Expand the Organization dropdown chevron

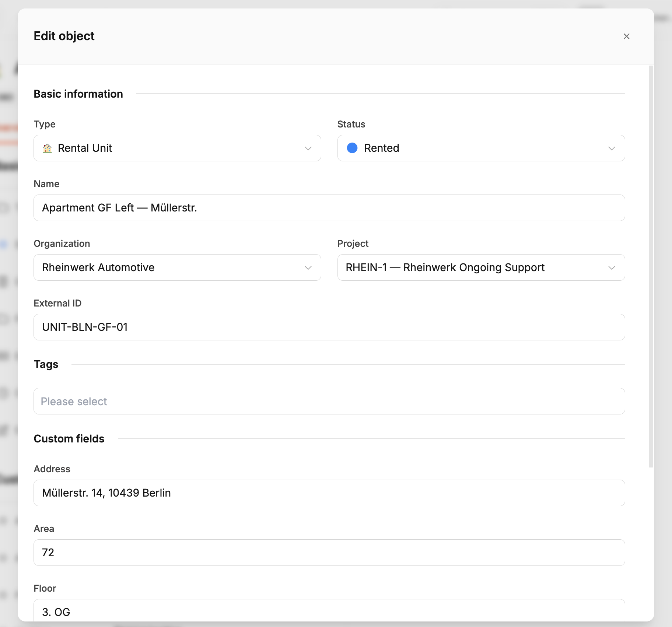click(308, 268)
